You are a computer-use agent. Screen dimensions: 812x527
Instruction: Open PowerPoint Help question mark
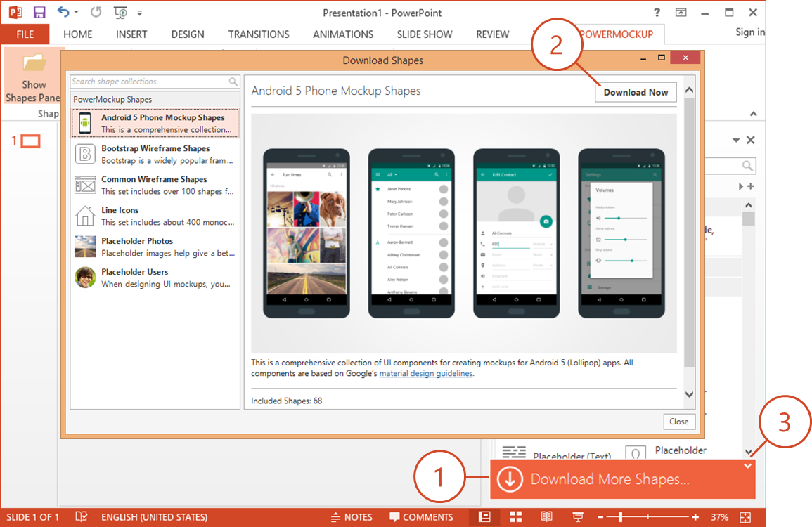tap(657, 13)
